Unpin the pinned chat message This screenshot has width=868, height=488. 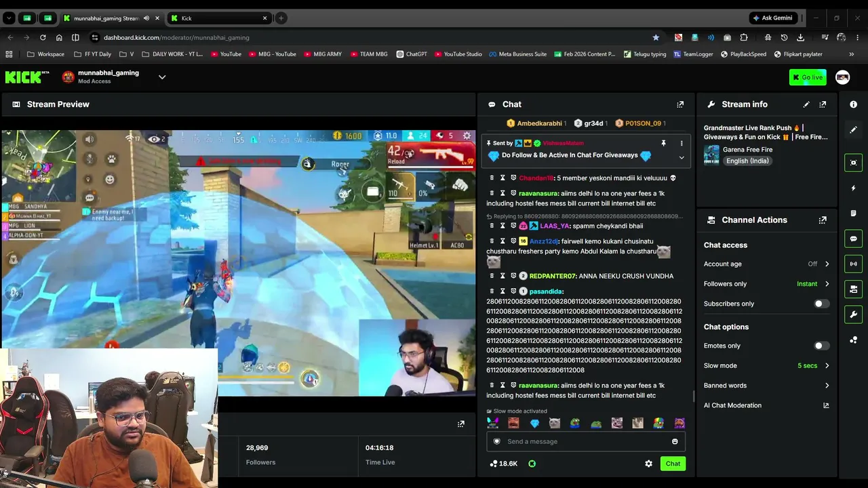pyautogui.click(x=663, y=143)
